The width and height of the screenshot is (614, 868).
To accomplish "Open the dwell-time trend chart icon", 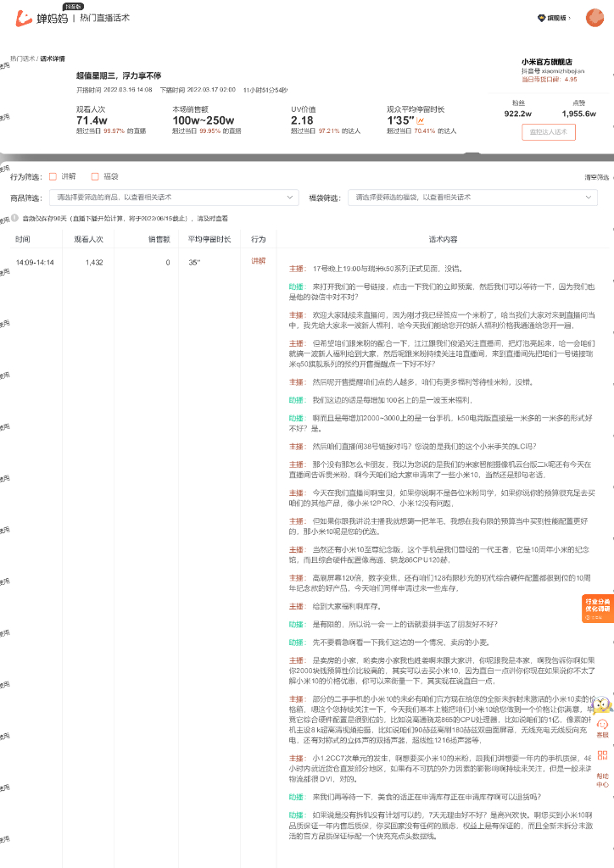I will tap(421, 120).
